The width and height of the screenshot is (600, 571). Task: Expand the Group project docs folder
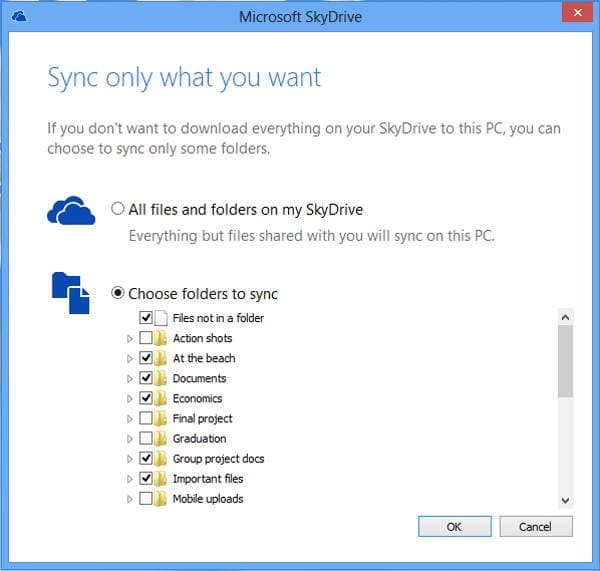point(129,458)
